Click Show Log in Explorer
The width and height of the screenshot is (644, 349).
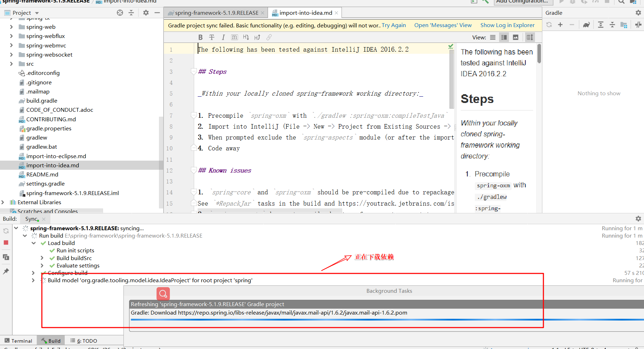coord(508,25)
